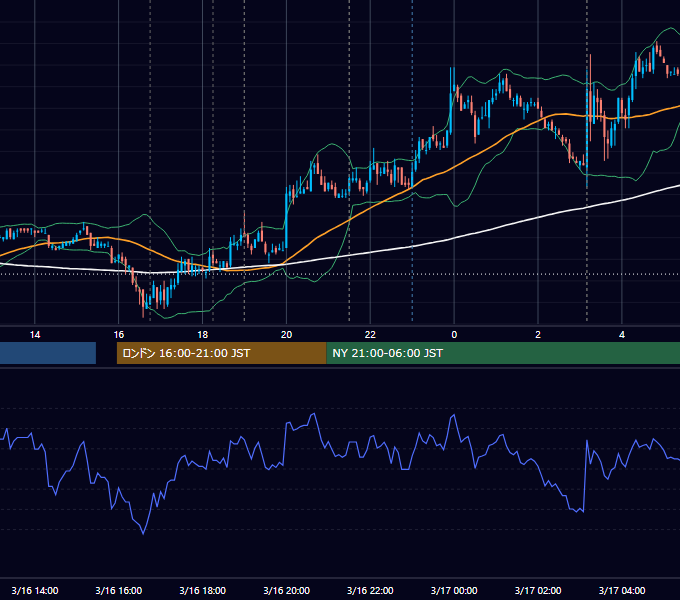This screenshot has width=680, height=600.
Task: Click the 20 hour label on price chart axis
Action: pyautogui.click(x=286, y=335)
